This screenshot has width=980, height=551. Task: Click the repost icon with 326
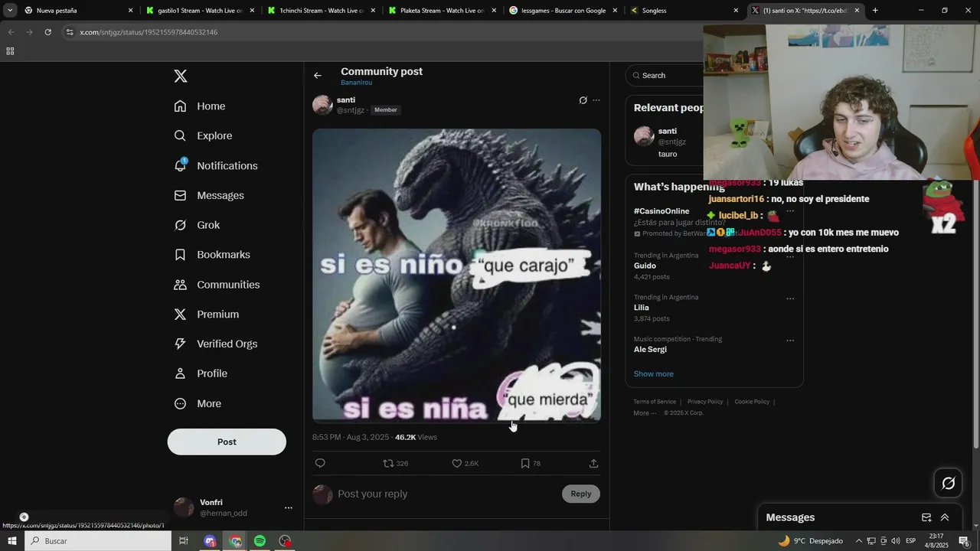[x=395, y=463]
